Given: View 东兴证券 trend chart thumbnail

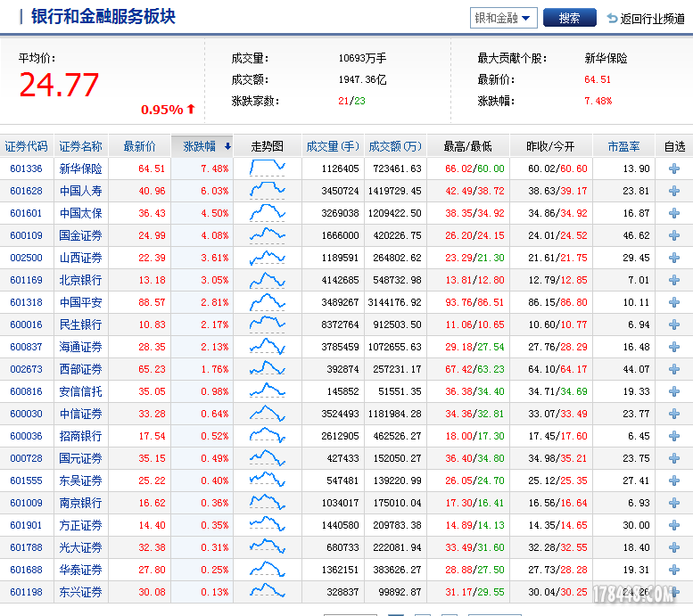Looking at the screenshot, I should click(268, 591).
